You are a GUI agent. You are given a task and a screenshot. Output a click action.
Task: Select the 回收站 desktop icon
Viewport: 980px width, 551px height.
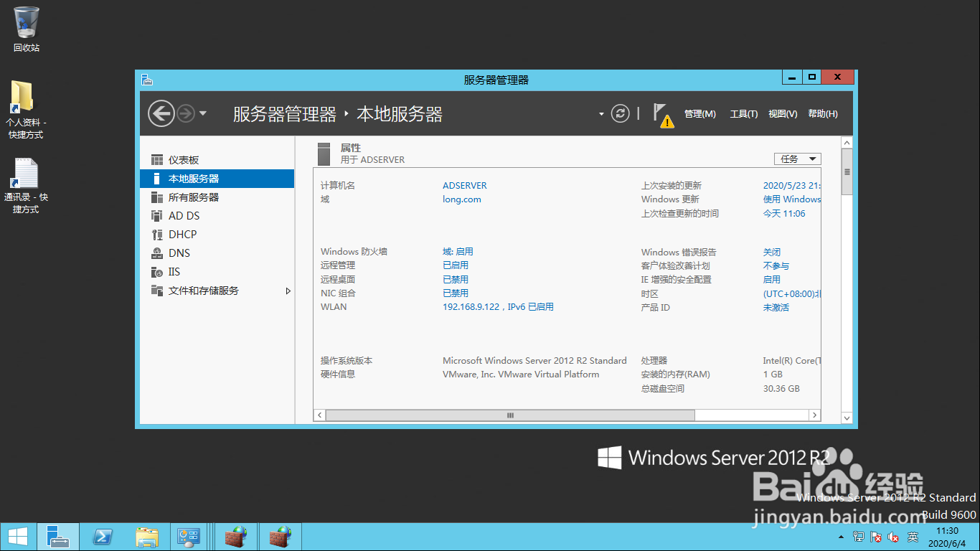pos(27,29)
